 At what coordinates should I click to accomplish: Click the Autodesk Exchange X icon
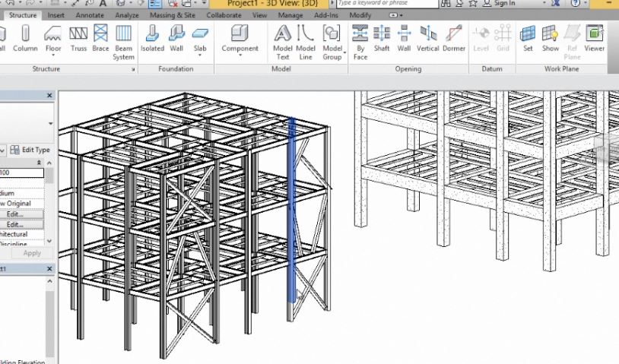point(555,4)
